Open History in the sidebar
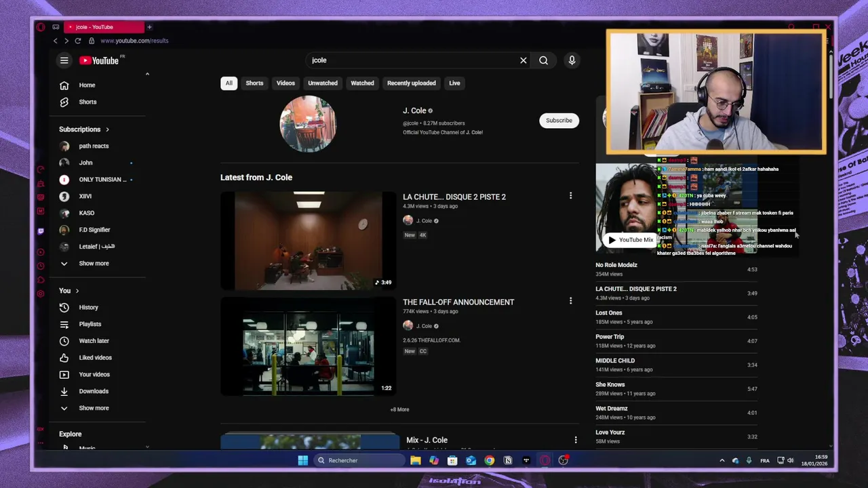This screenshot has height=488, width=868. (88, 308)
